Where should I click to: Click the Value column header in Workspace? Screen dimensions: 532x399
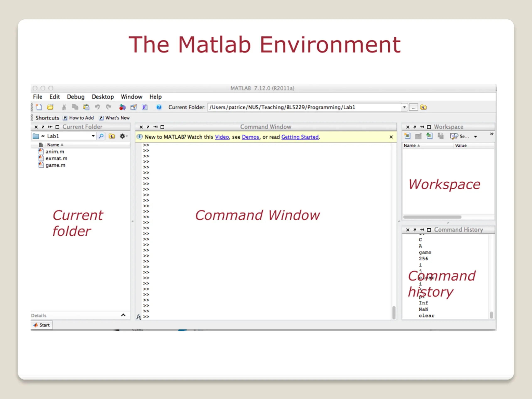click(x=461, y=145)
